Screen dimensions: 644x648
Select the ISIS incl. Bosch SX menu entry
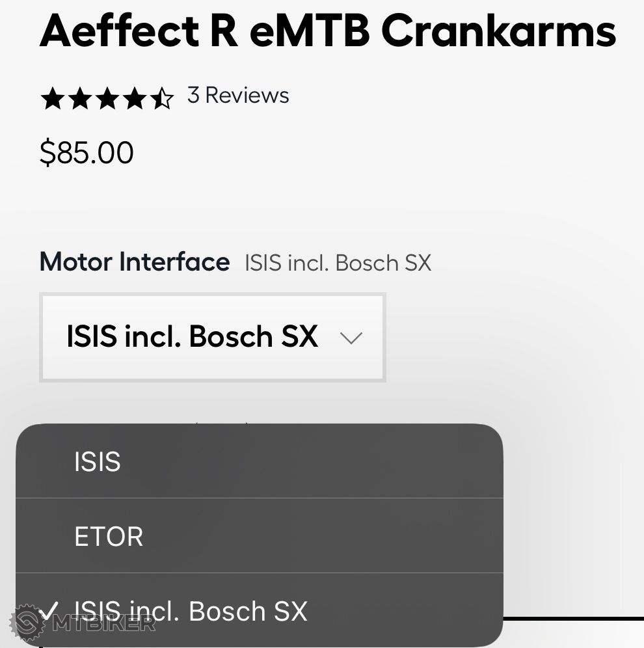[191, 612]
